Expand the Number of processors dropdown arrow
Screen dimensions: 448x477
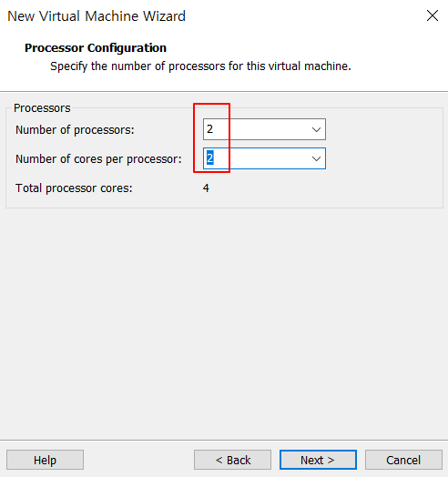click(316, 129)
